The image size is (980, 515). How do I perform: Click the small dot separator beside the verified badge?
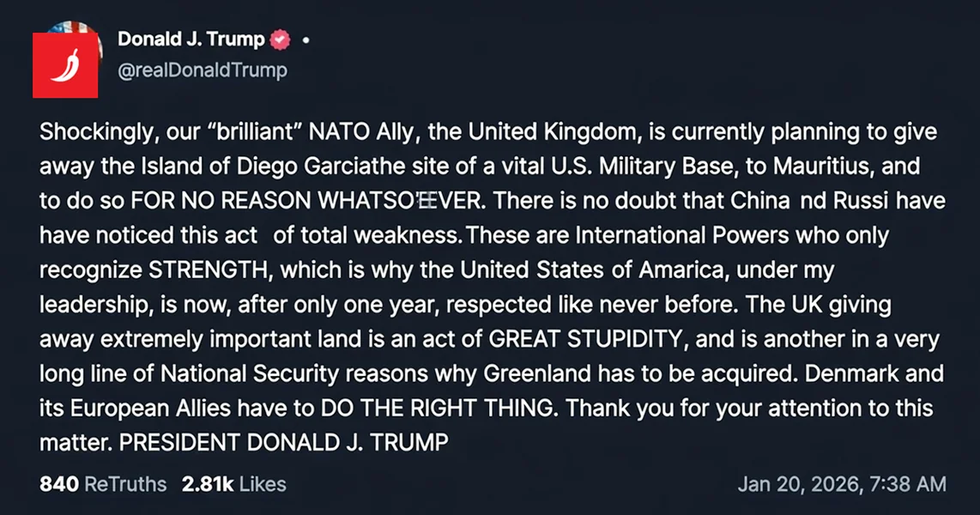click(305, 38)
